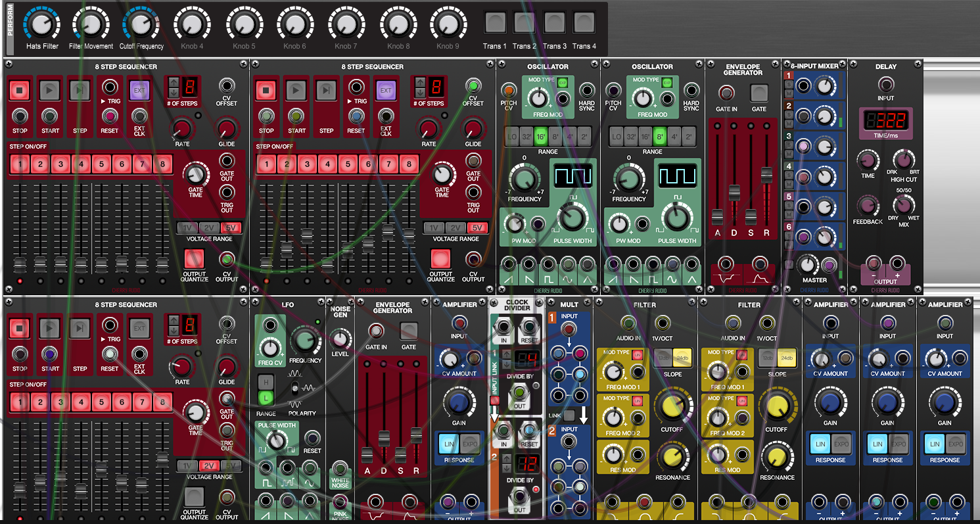Click the Trans 1 button in Perform panel

click(x=495, y=23)
